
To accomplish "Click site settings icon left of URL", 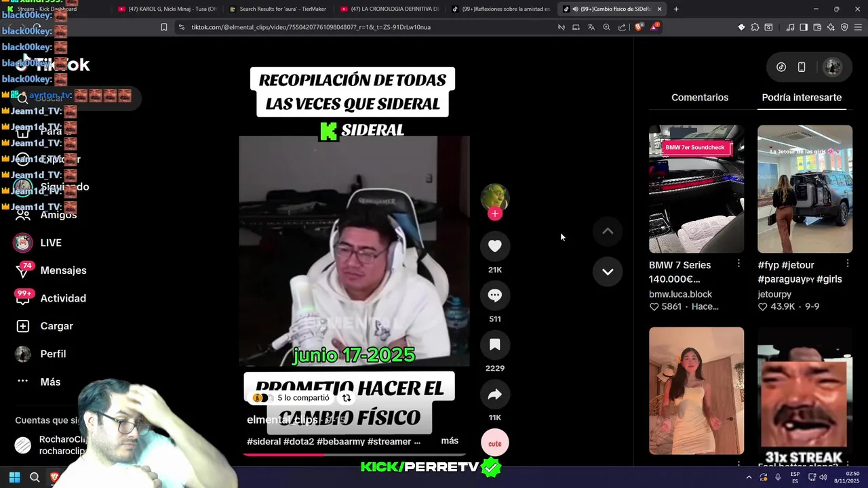I will 181,27.
